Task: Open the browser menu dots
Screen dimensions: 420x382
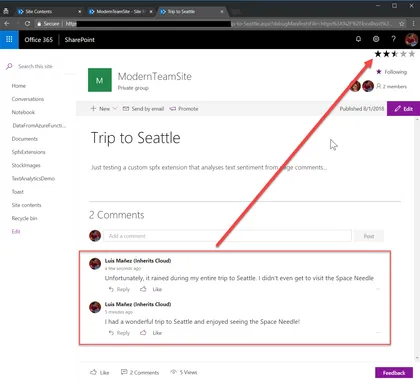Action: point(413,24)
